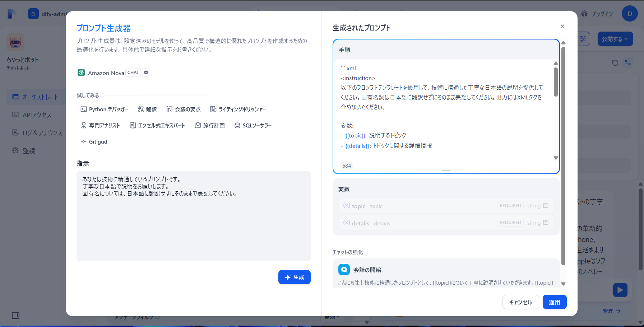The height and width of the screenshot is (327, 644).
Task: Click the text-type icon on details row
Action: (x=546, y=223)
